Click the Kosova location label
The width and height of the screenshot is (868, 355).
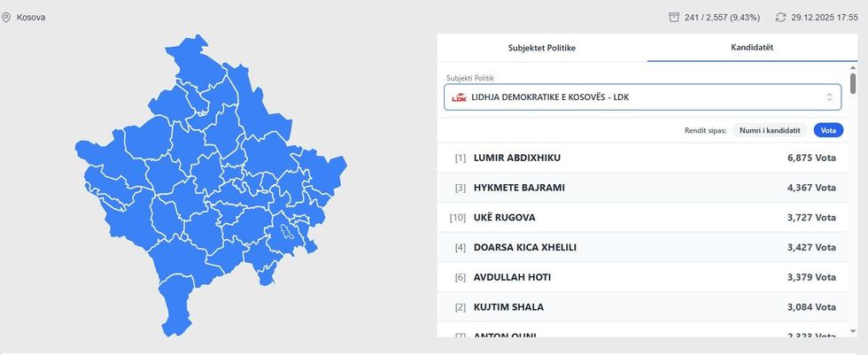tap(31, 17)
